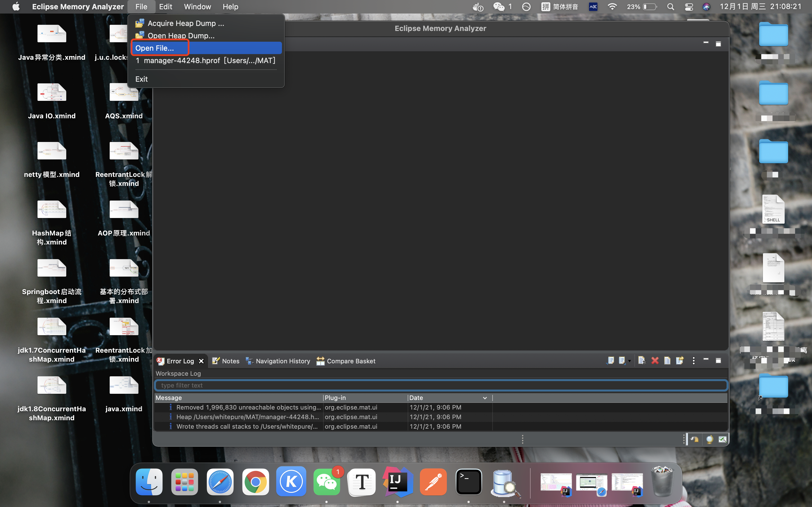Image resolution: width=812 pixels, height=507 pixels.
Task: Click the Navigation History tab icon
Action: [250, 360]
